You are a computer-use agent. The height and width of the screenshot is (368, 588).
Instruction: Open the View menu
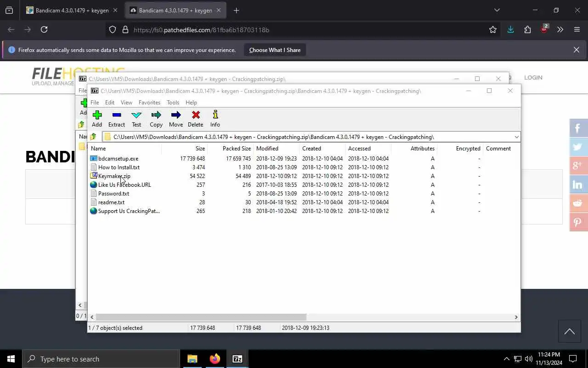pos(126,102)
